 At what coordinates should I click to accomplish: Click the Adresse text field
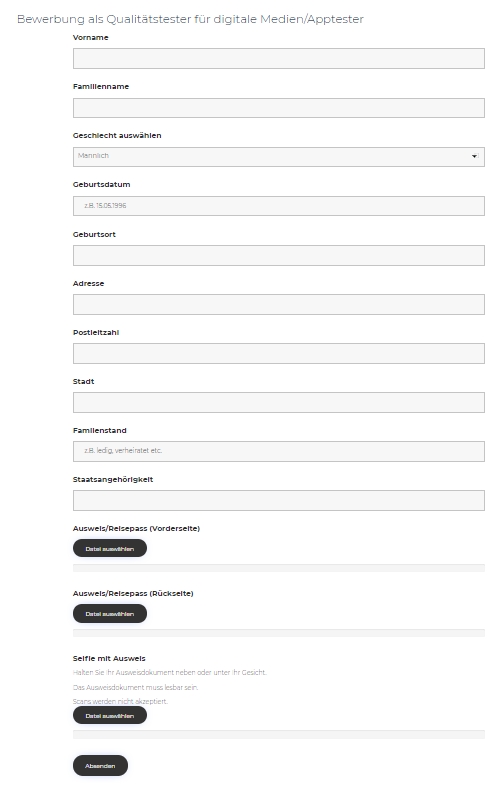[279, 304]
